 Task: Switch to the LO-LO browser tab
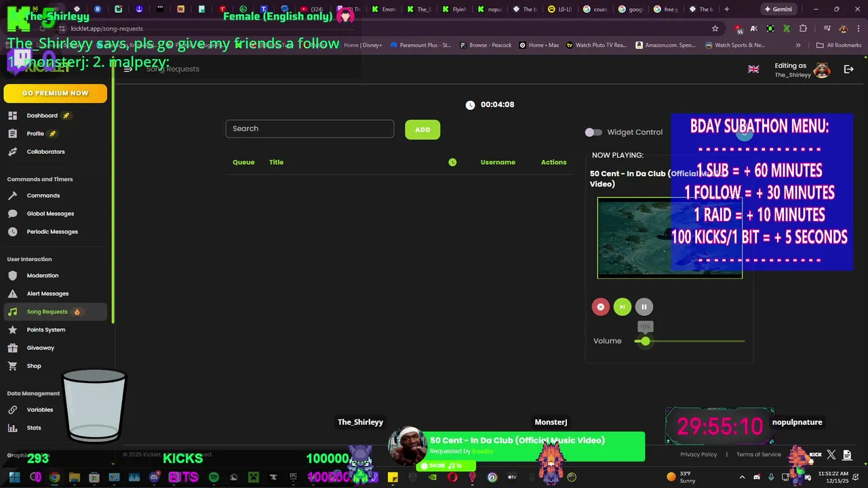pyautogui.click(x=560, y=9)
